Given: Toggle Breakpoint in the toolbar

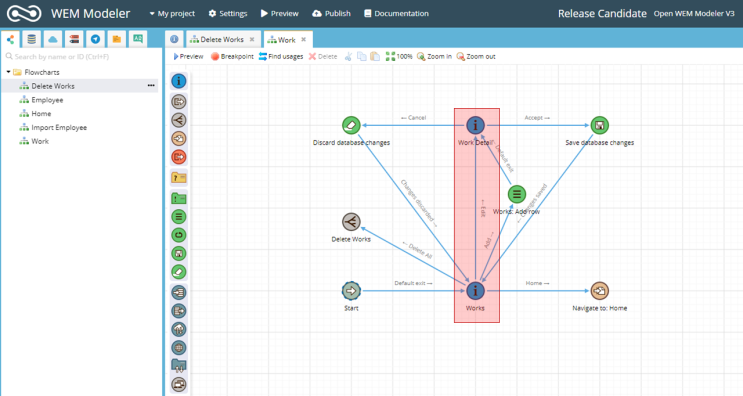Looking at the screenshot, I should (x=232, y=56).
